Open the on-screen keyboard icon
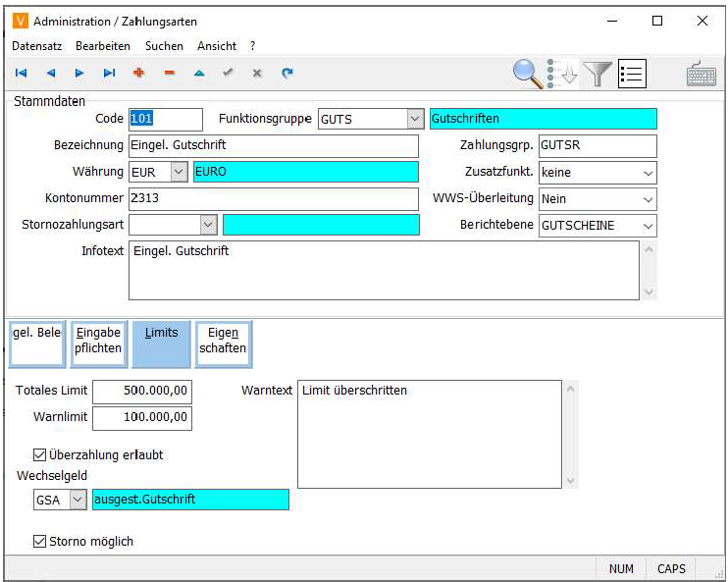 pyautogui.click(x=701, y=74)
